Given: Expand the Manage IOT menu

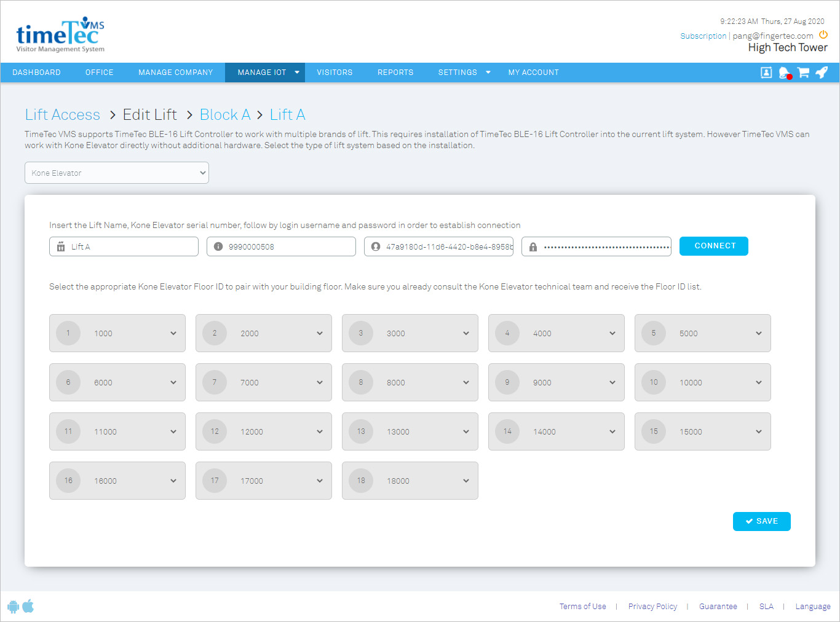Looking at the screenshot, I should pyautogui.click(x=265, y=73).
